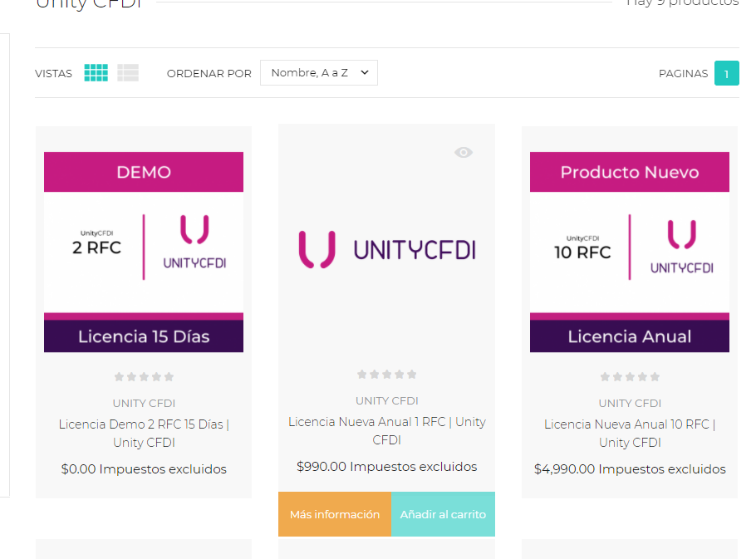Screen dimensions: 756x559
Task: Open Licencia Nueva Anual 1 RFC link
Action: pyautogui.click(x=386, y=431)
